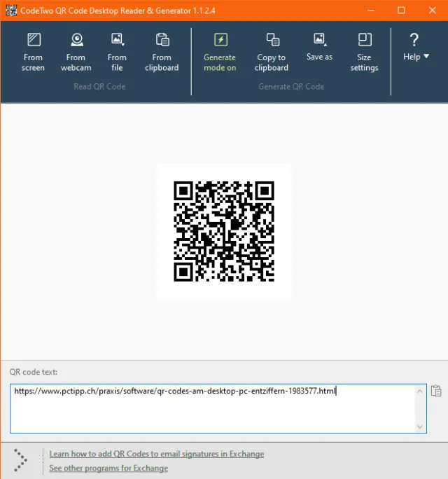
Task: Read QR code From screen
Action: [34, 52]
